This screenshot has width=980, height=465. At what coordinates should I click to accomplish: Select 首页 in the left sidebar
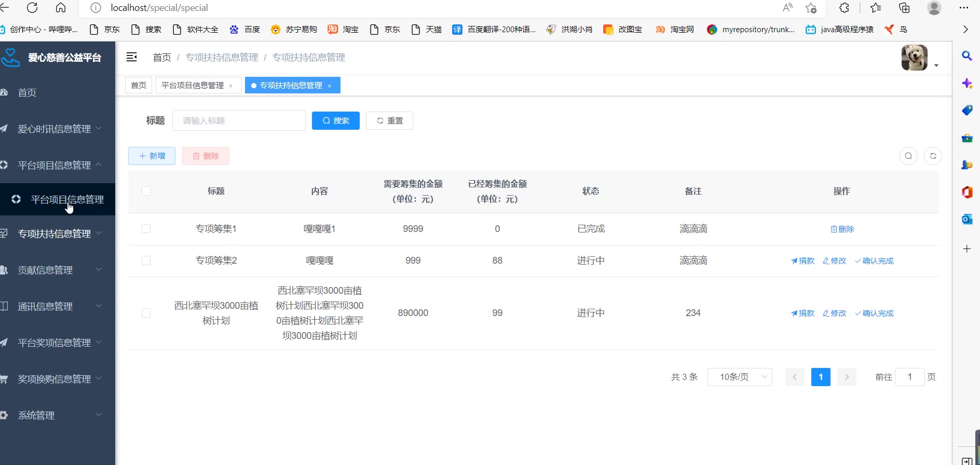(x=27, y=92)
